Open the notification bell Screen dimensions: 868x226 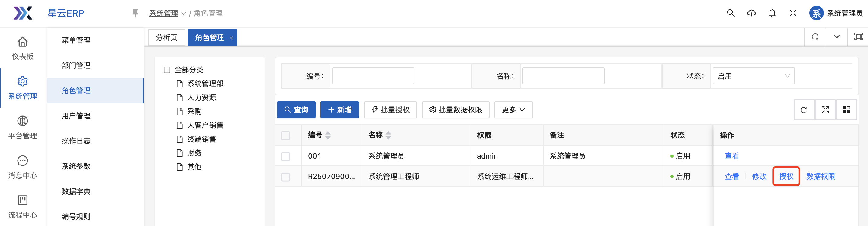coord(772,13)
